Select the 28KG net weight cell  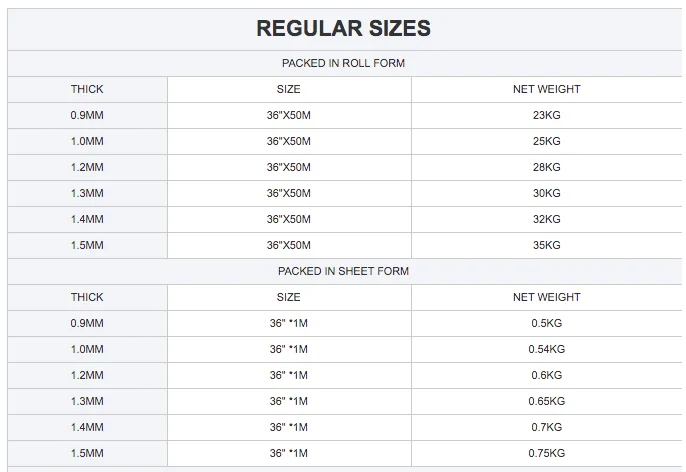tap(546, 167)
